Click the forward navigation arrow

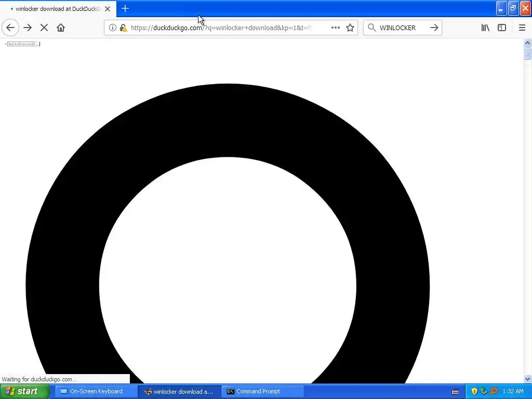coord(28,28)
